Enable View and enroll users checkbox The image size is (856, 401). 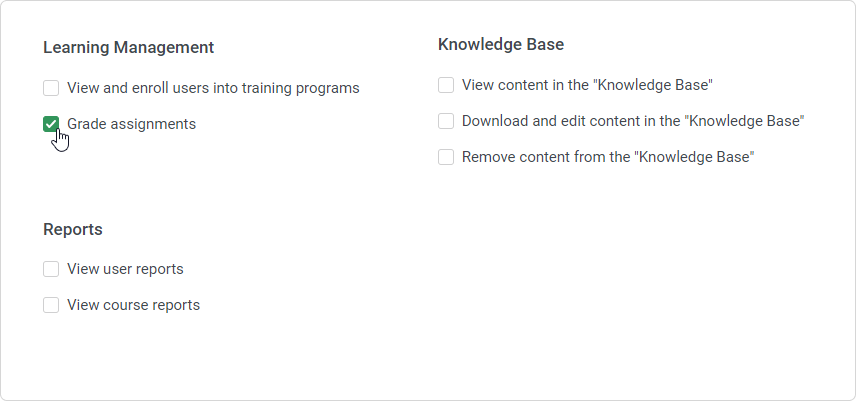point(51,88)
